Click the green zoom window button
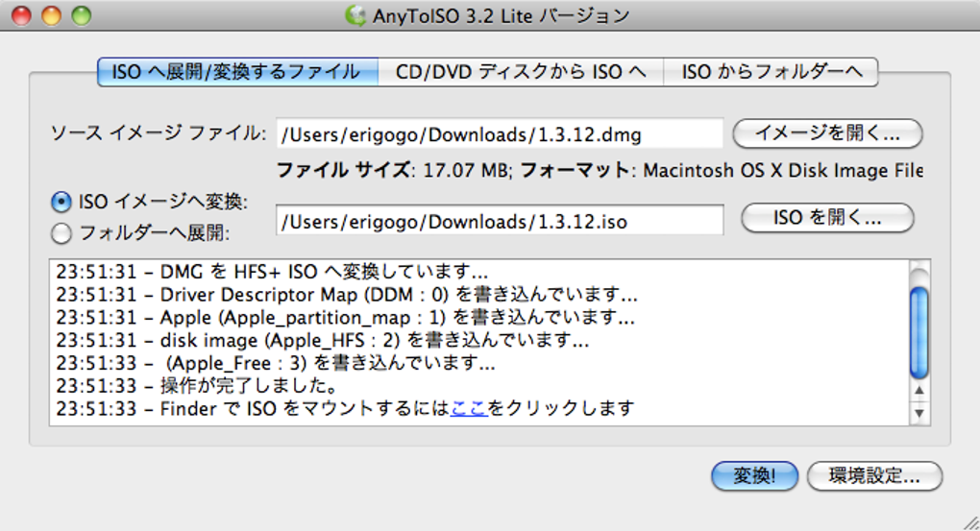 click(x=82, y=15)
